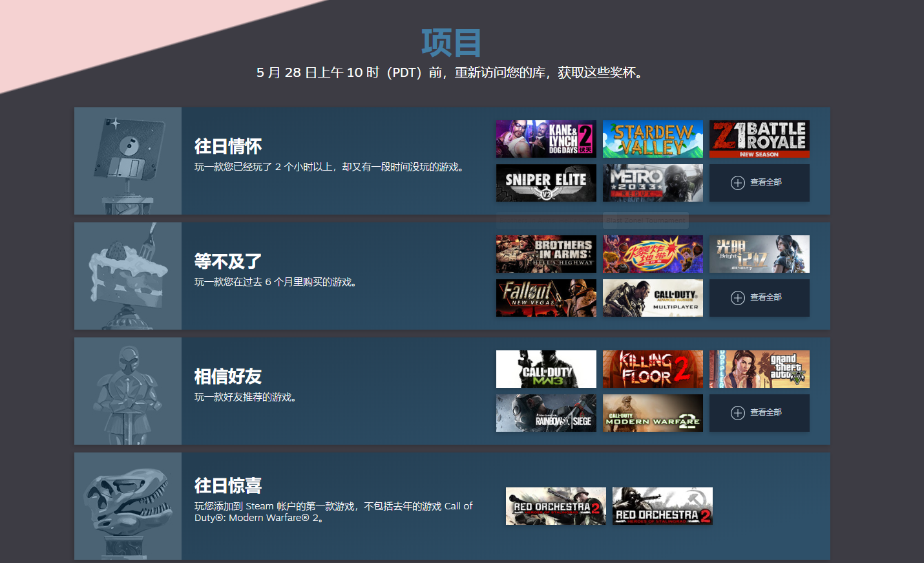Open the Grand Theft Auto V thumbnail
Image resolution: width=924 pixels, height=563 pixels.
[759, 369]
